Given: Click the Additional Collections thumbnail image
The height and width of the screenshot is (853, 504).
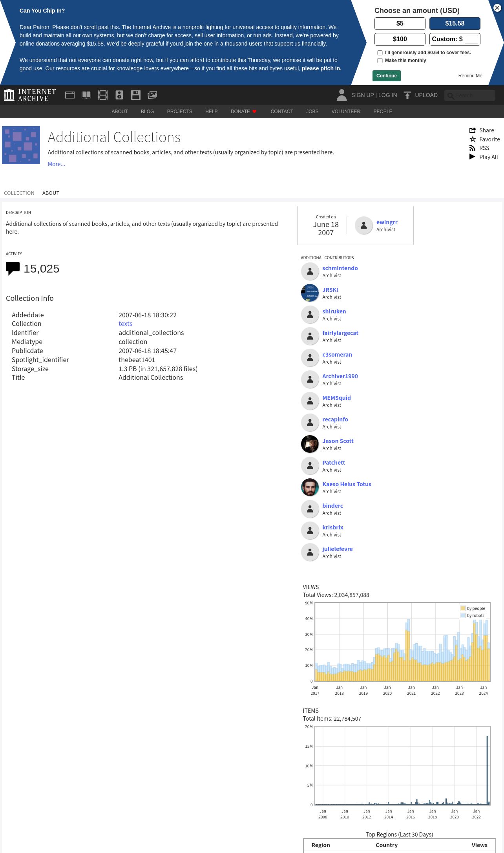Looking at the screenshot, I should point(21,145).
